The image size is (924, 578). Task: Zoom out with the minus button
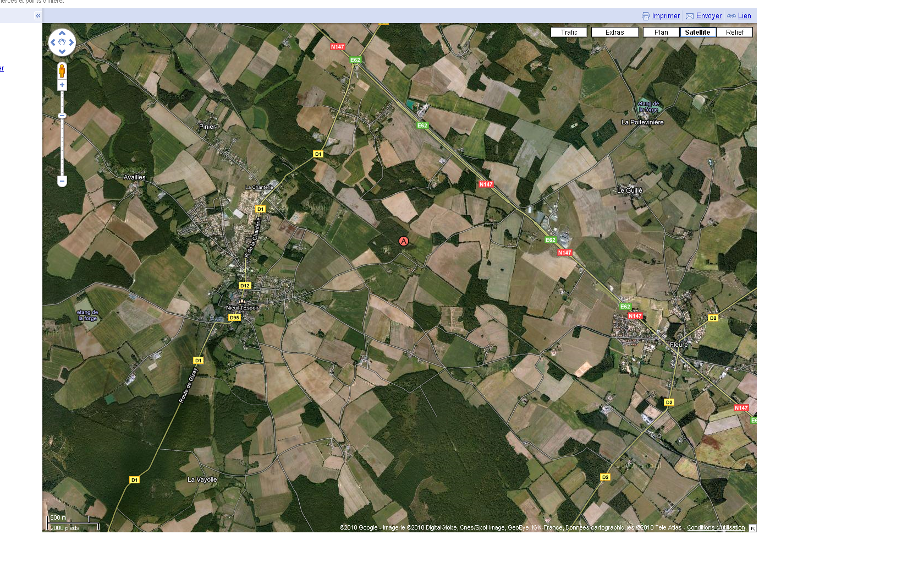(x=62, y=181)
